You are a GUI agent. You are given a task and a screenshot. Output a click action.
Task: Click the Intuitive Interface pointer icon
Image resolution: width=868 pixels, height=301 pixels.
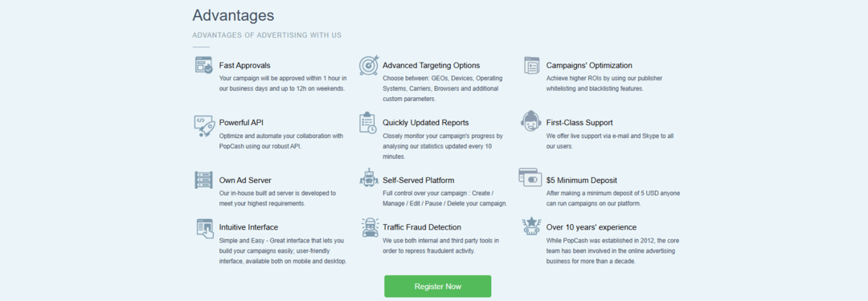pyautogui.click(x=205, y=229)
